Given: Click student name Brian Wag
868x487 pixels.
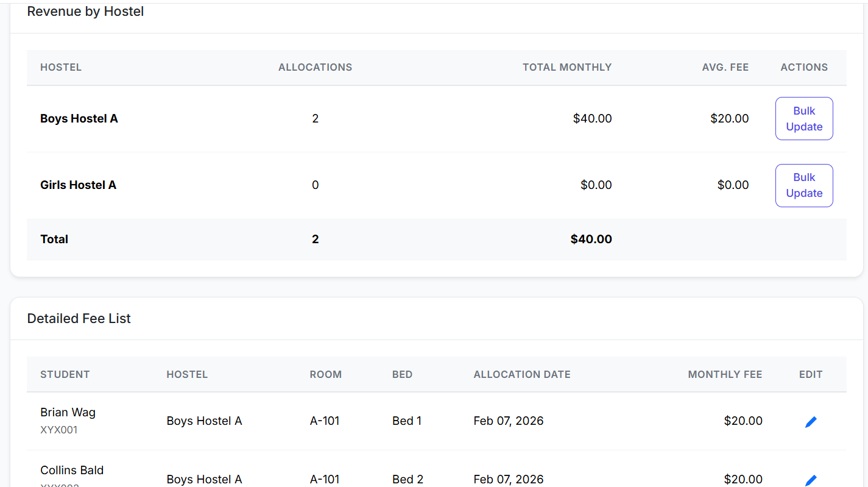Looking at the screenshot, I should click(68, 413).
